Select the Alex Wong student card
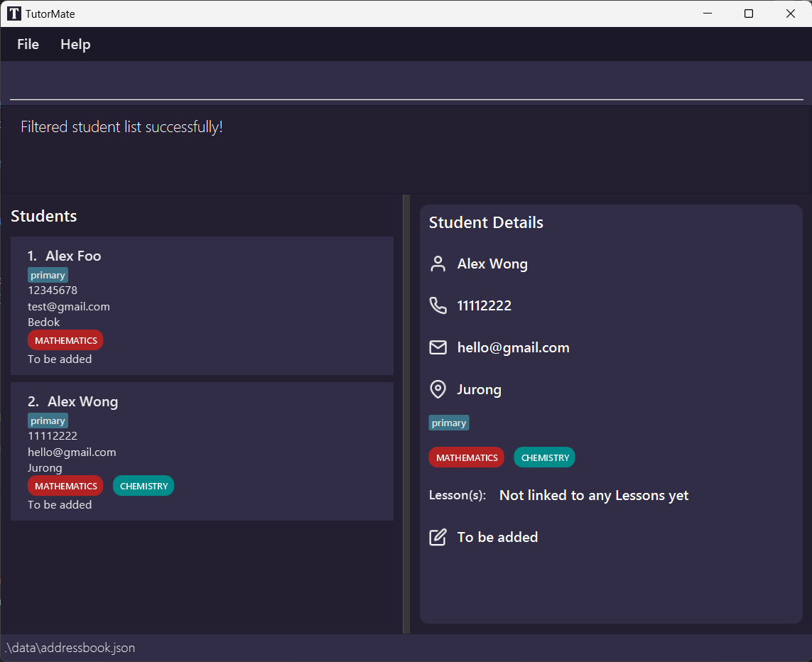The height and width of the screenshot is (662, 812). tap(202, 451)
